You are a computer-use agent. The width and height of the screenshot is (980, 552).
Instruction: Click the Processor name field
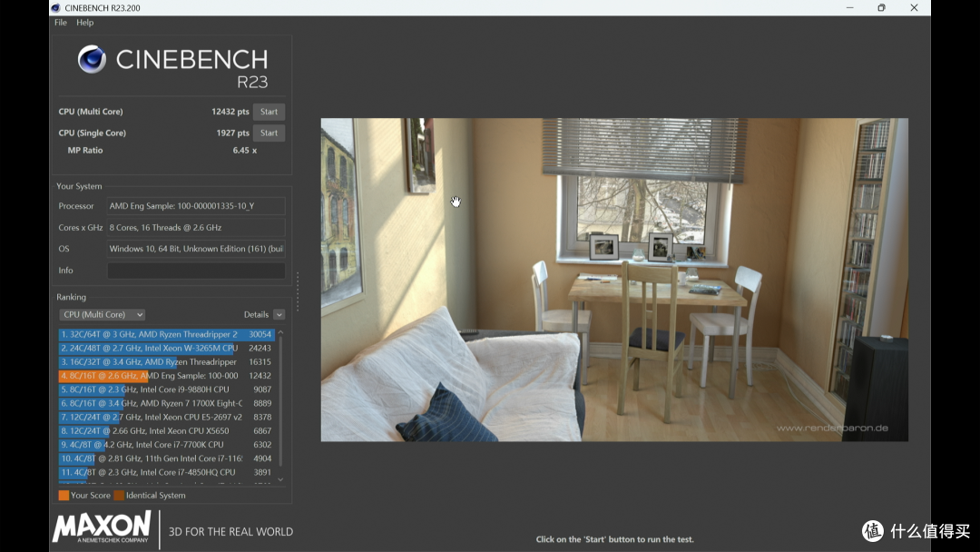tap(196, 206)
